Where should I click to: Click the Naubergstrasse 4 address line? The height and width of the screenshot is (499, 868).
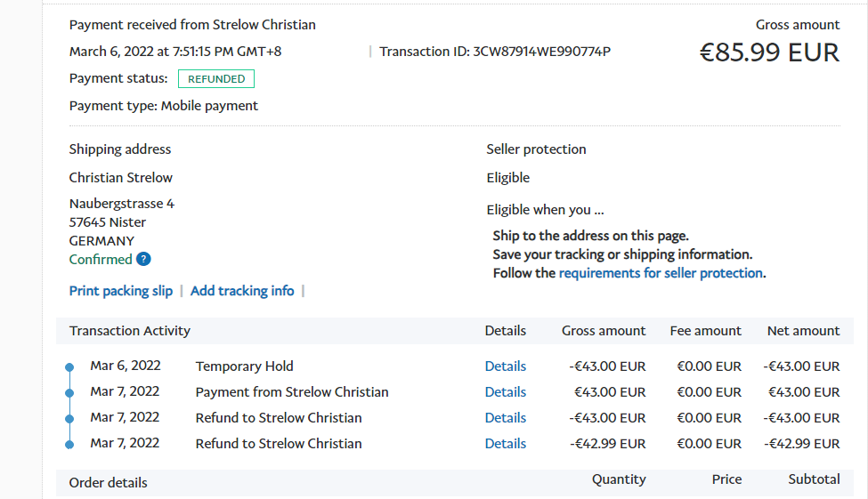pyautogui.click(x=122, y=204)
